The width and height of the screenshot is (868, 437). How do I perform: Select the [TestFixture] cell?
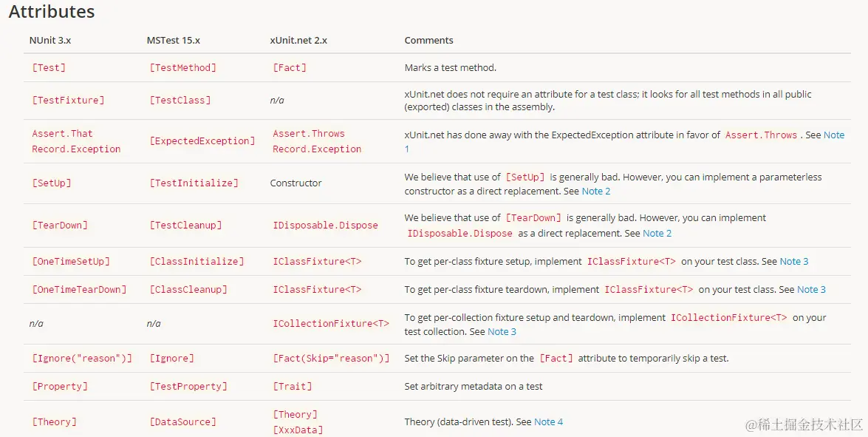[x=68, y=101]
